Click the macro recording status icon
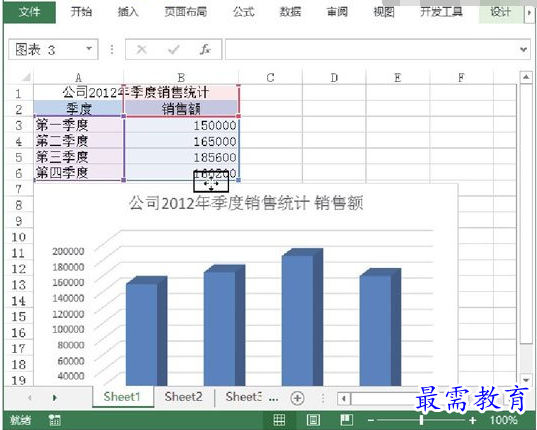This screenshot has height=430, width=537. point(54,420)
